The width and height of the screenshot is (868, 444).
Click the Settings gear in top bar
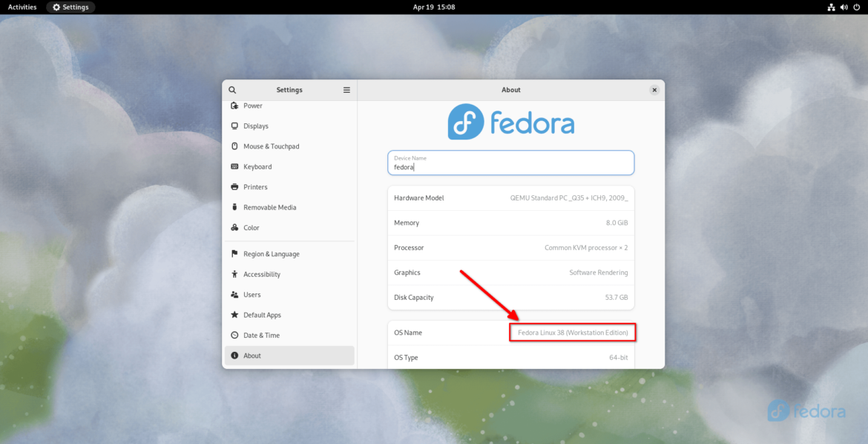point(56,7)
